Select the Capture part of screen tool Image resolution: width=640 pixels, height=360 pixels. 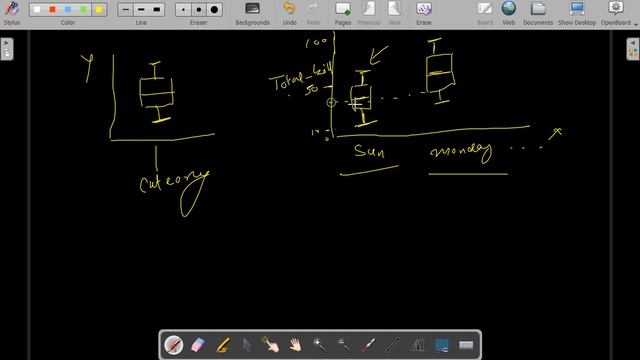coord(442,345)
